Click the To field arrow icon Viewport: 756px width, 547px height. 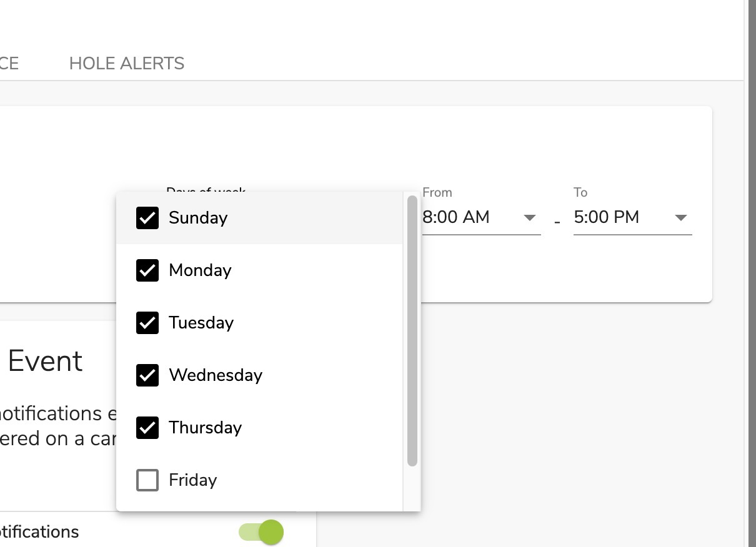[681, 218]
